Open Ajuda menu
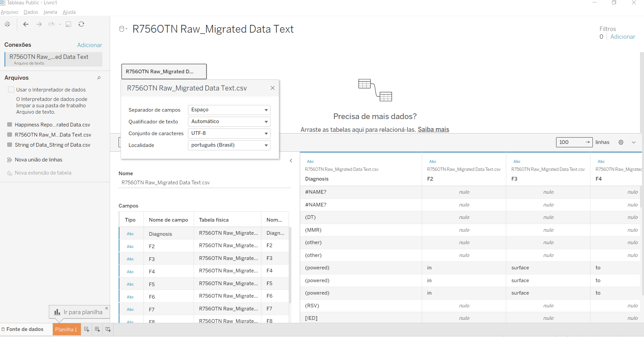Image resolution: width=644 pixels, height=337 pixels. pos(69,12)
